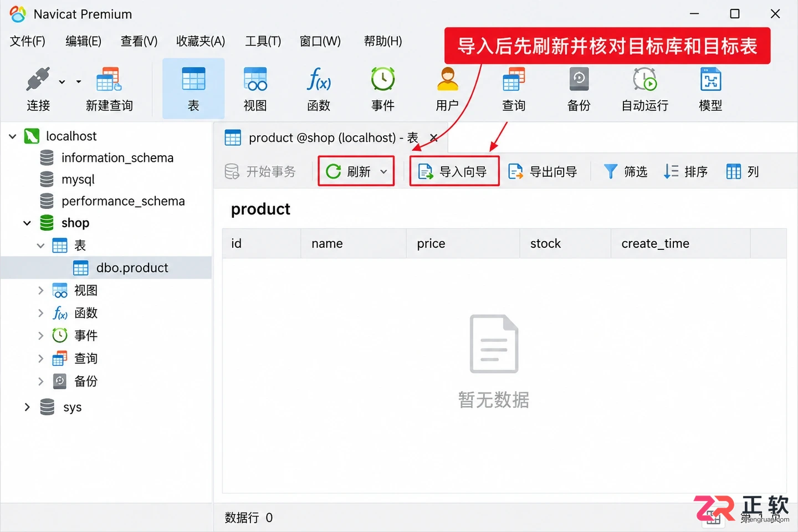Close the product @shop table tab

tap(434, 138)
